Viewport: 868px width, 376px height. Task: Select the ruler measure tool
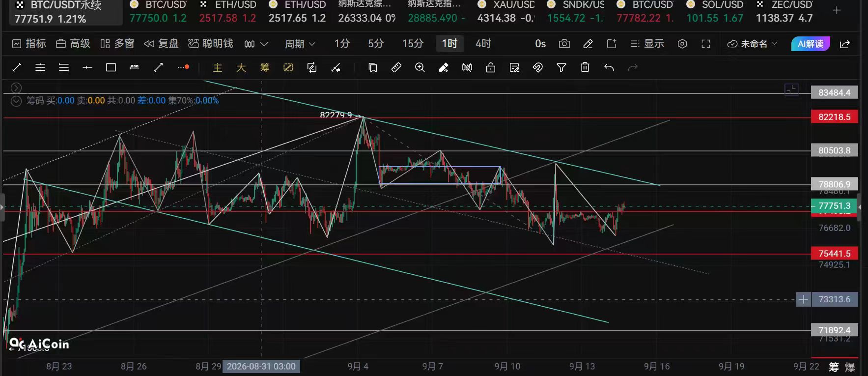[396, 67]
